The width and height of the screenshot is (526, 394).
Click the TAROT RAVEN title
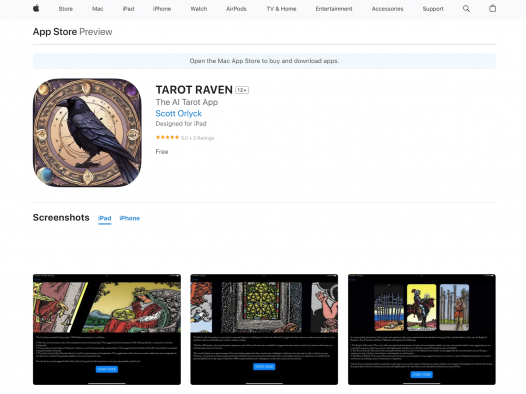tap(194, 90)
